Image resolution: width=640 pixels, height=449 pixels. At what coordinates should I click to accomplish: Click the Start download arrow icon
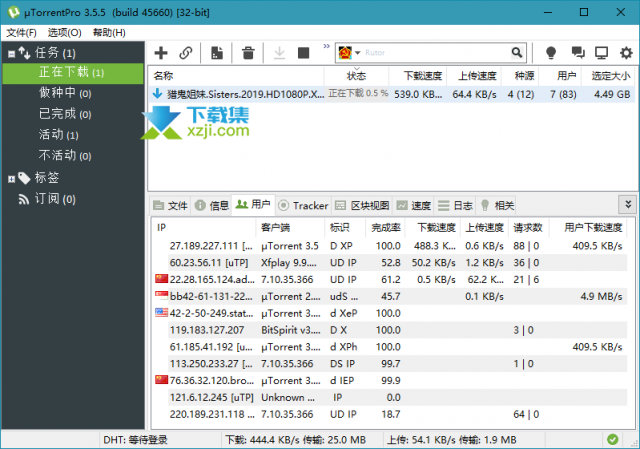(x=279, y=53)
